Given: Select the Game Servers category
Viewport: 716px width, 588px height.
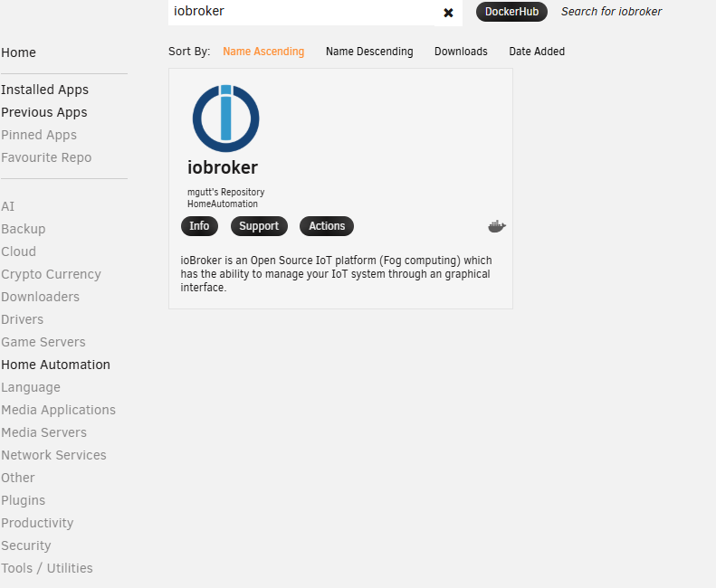Looking at the screenshot, I should coord(43,342).
